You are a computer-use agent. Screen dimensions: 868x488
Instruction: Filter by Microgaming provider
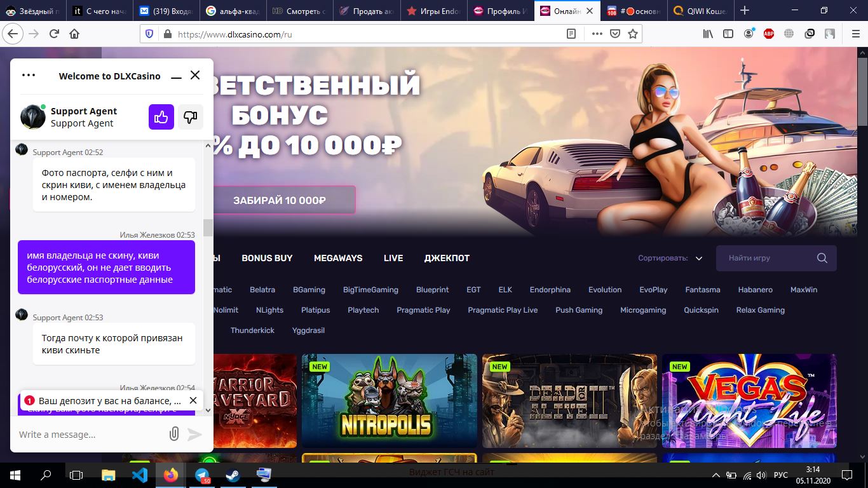[x=643, y=310]
